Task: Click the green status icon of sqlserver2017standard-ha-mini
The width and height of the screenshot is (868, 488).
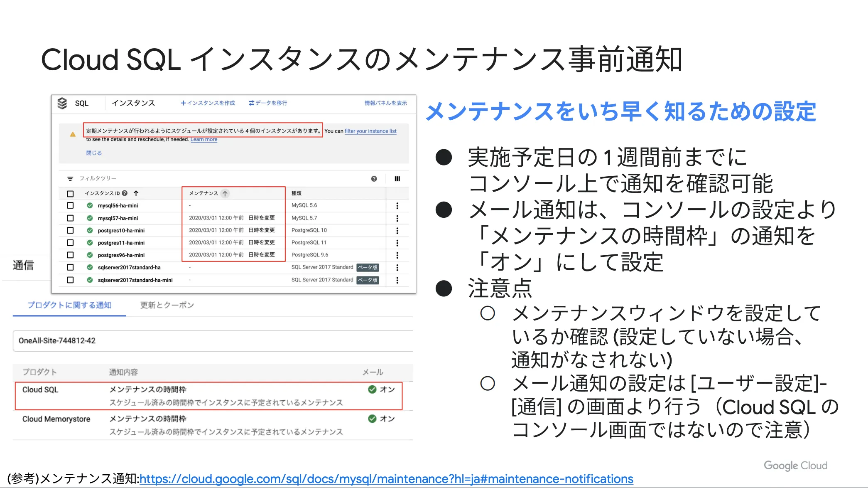Action: coord(90,280)
